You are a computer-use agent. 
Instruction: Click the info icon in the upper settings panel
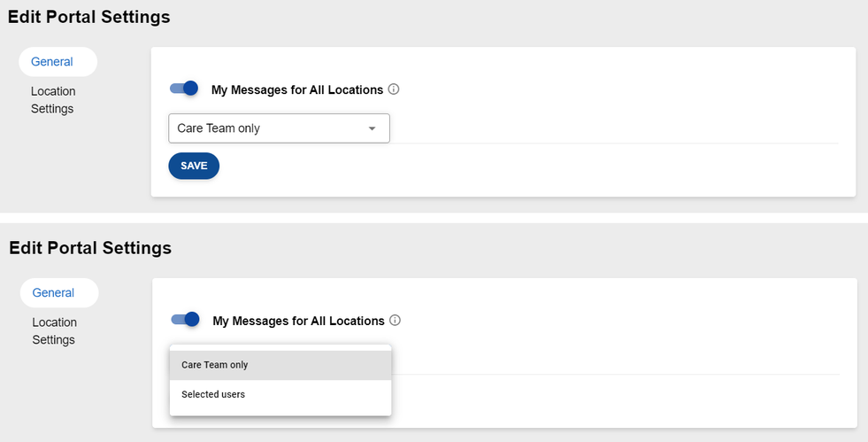pos(395,89)
